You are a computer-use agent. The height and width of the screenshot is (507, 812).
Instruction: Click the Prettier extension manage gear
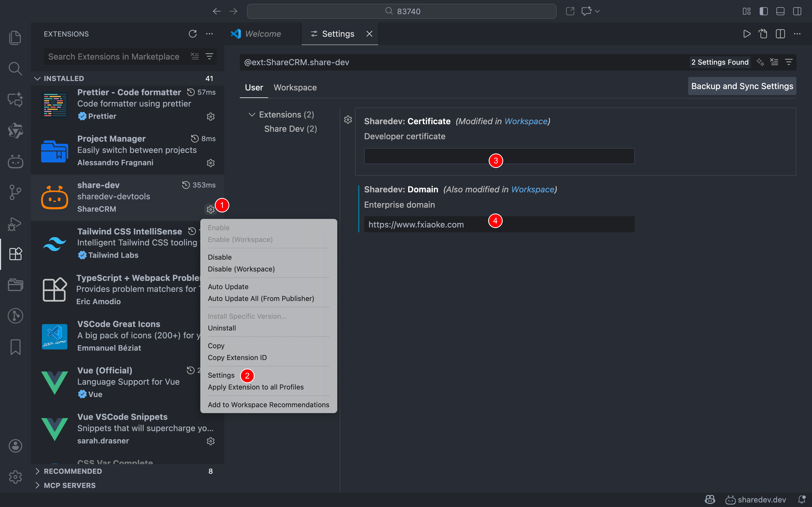point(210,116)
